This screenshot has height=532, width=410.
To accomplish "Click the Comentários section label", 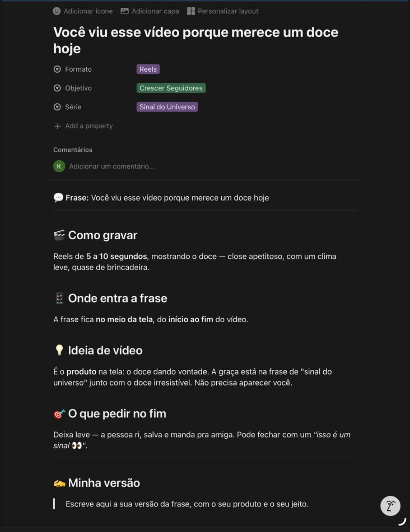I will pyautogui.click(x=73, y=150).
